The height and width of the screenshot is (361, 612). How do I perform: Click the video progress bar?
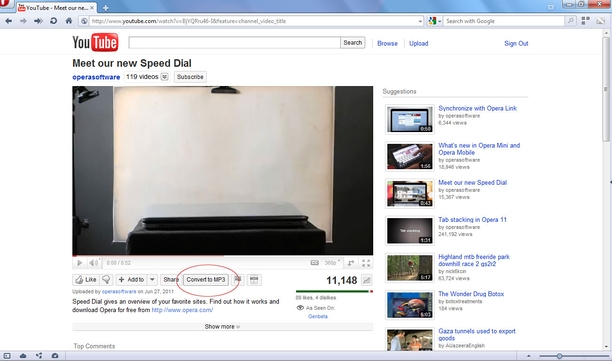(222, 256)
